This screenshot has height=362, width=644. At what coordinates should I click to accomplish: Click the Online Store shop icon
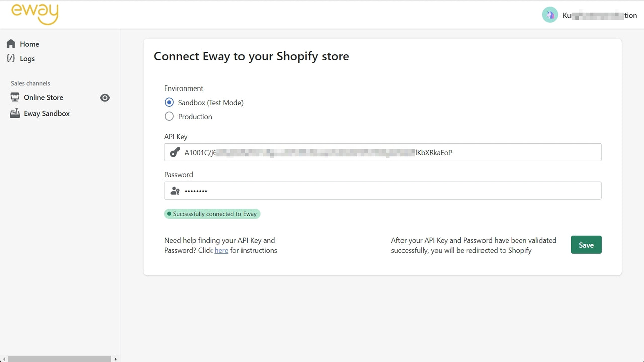[x=15, y=97]
